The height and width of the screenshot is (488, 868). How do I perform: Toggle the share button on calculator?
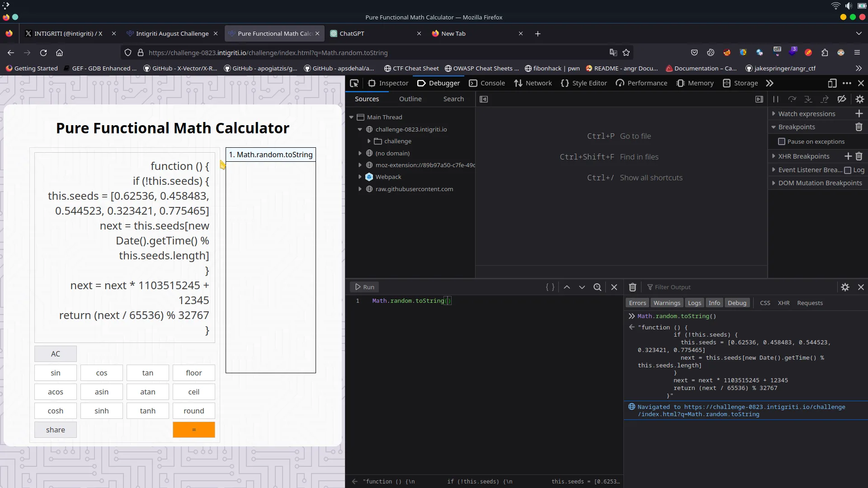pyautogui.click(x=55, y=429)
